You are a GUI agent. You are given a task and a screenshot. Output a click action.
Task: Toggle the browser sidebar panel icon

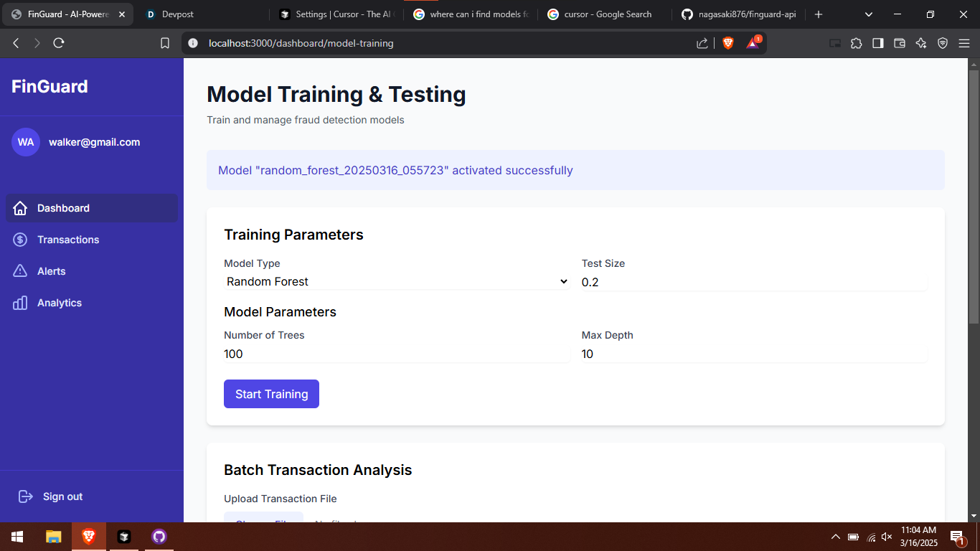(x=877, y=43)
